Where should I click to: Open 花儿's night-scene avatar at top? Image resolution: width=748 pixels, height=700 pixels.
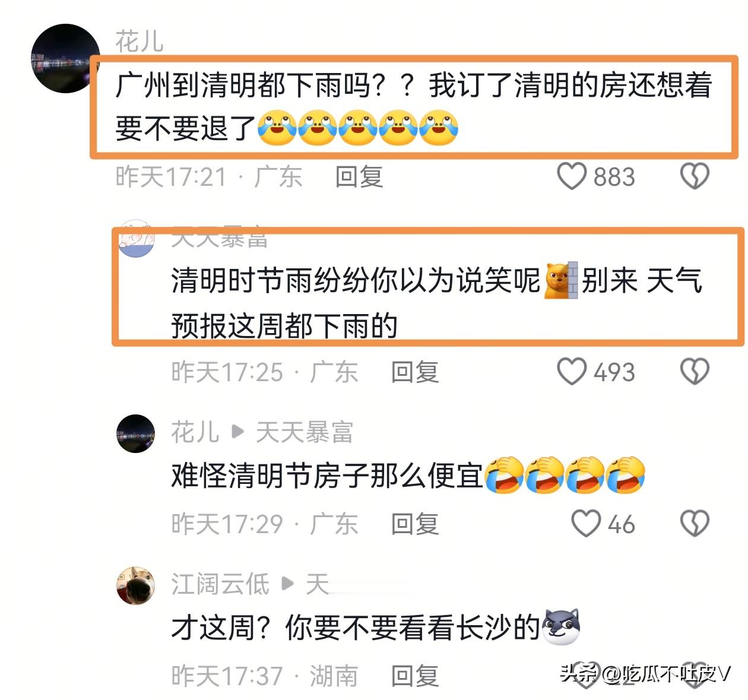pos(65,58)
